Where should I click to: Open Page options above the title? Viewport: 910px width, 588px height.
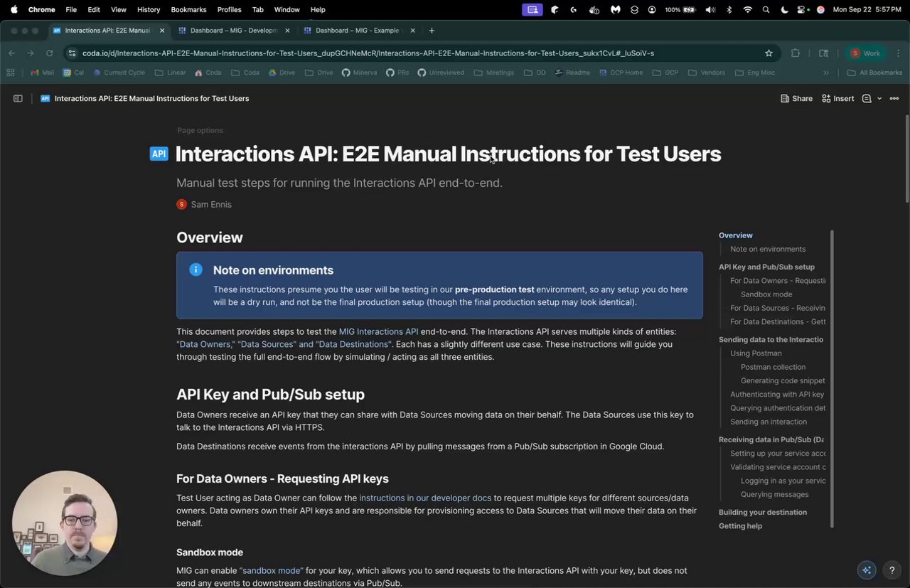click(x=200, y=130)
